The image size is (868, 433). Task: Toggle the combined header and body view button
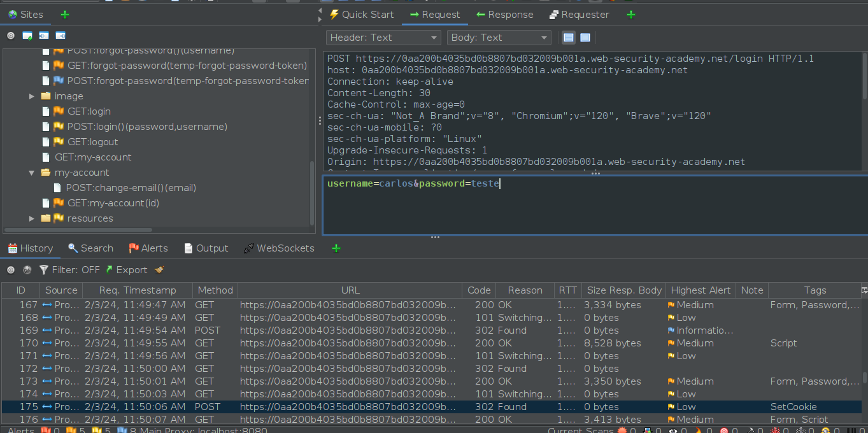[585, 38]
